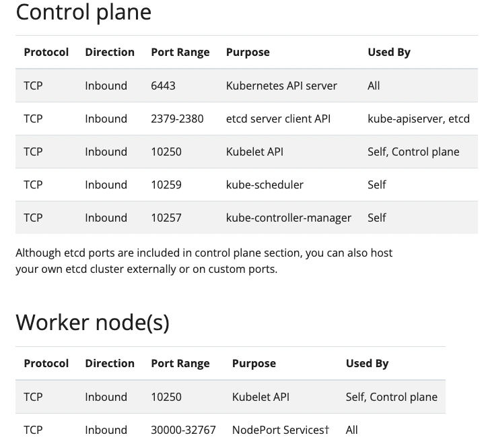
Task: Select the 10259 port cell
Action: (166, 185)
